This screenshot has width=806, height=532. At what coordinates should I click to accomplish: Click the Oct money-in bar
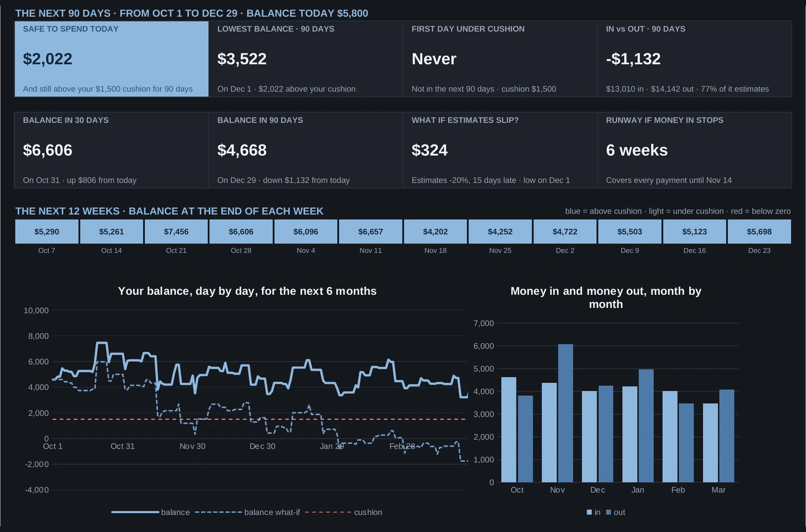pyautogui.click(x=509, y=430)
